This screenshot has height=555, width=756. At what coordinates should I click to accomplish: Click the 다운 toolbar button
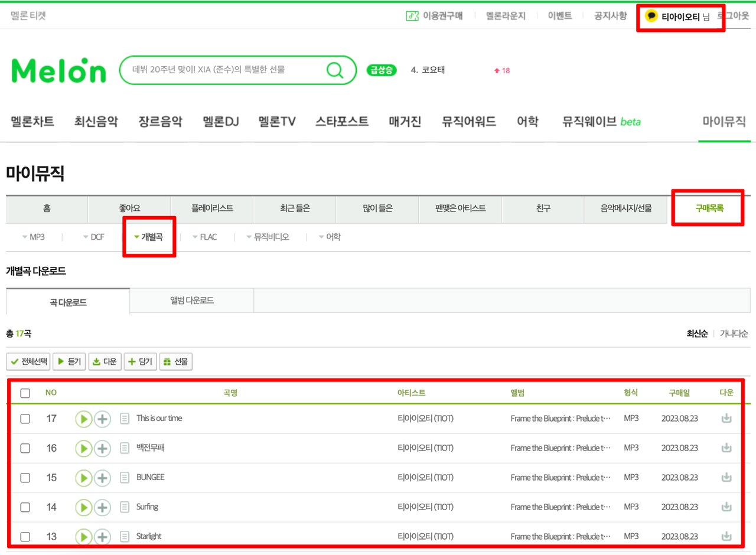click(x=105, y=362)
